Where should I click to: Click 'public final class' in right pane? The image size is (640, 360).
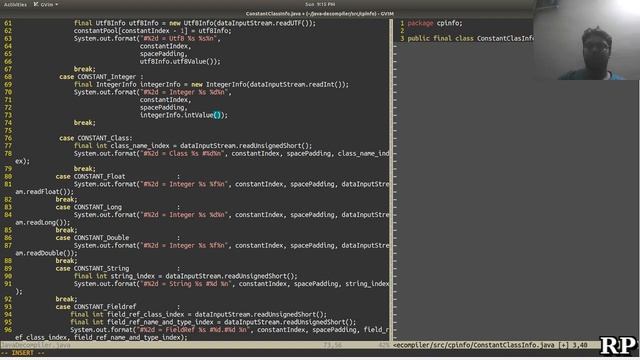pos(440,39)
